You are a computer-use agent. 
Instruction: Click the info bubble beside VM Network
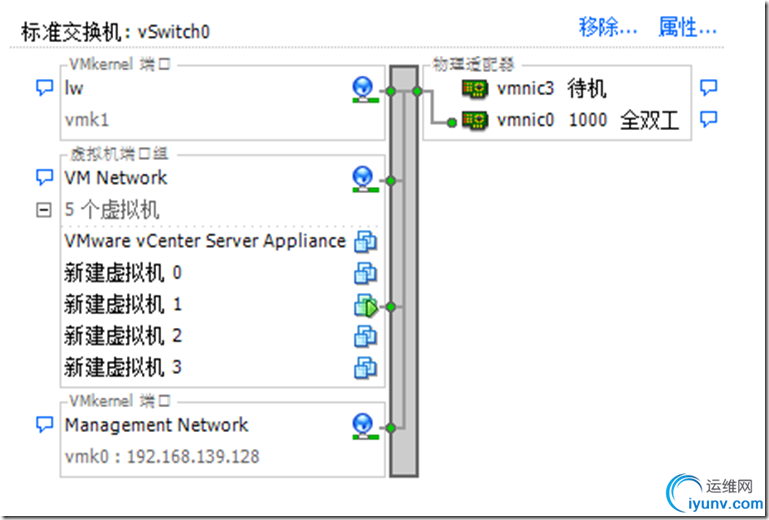coord(45,178)
